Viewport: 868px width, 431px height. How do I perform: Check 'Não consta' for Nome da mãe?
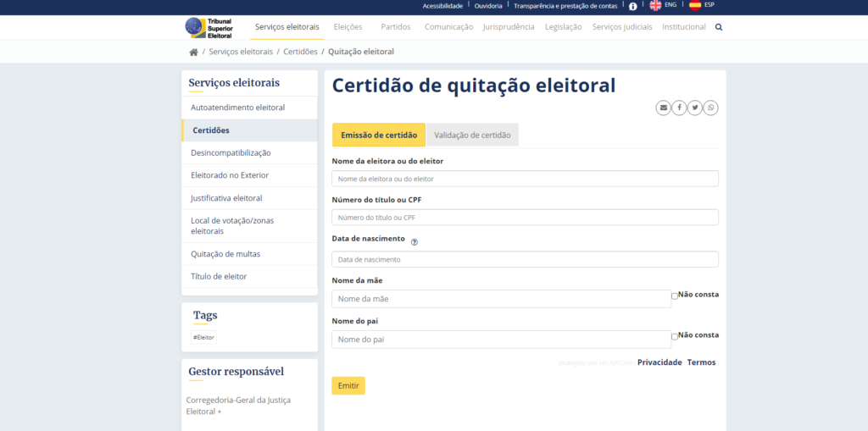(x=675, y=296)
